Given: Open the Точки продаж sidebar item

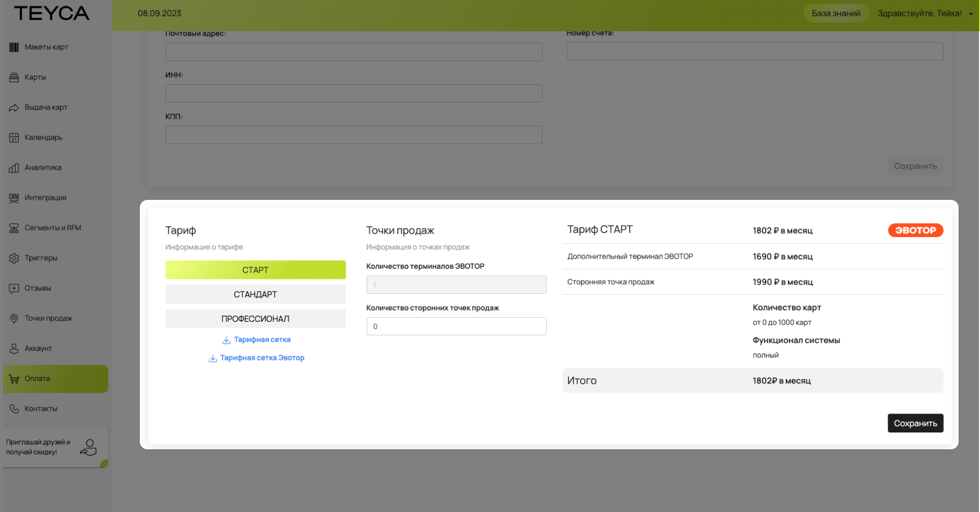Looking at the screenshot, I should (56, 318).
